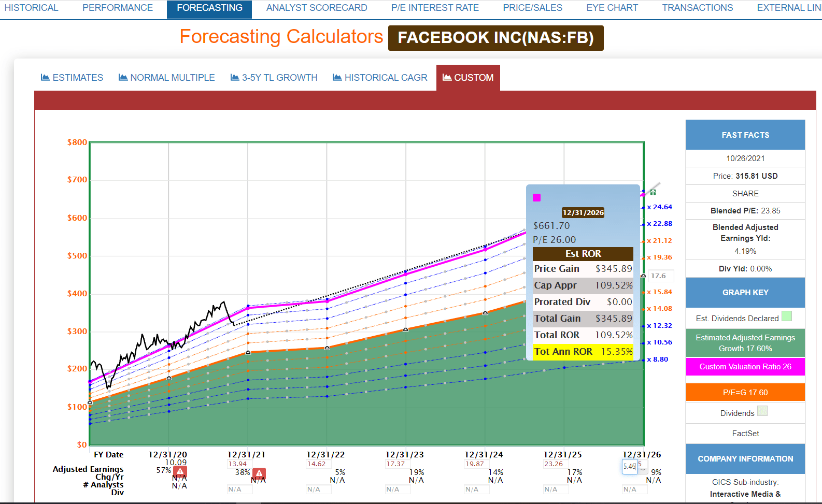Click the red warning icon under 12/31/21
Screen dimensions: 822x504
(x=259, y=473)
